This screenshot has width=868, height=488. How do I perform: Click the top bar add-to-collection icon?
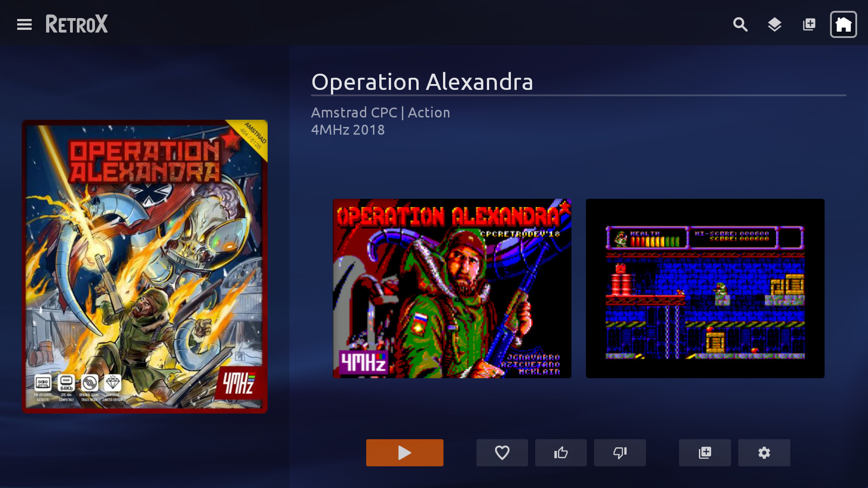[x=809, y=24]
